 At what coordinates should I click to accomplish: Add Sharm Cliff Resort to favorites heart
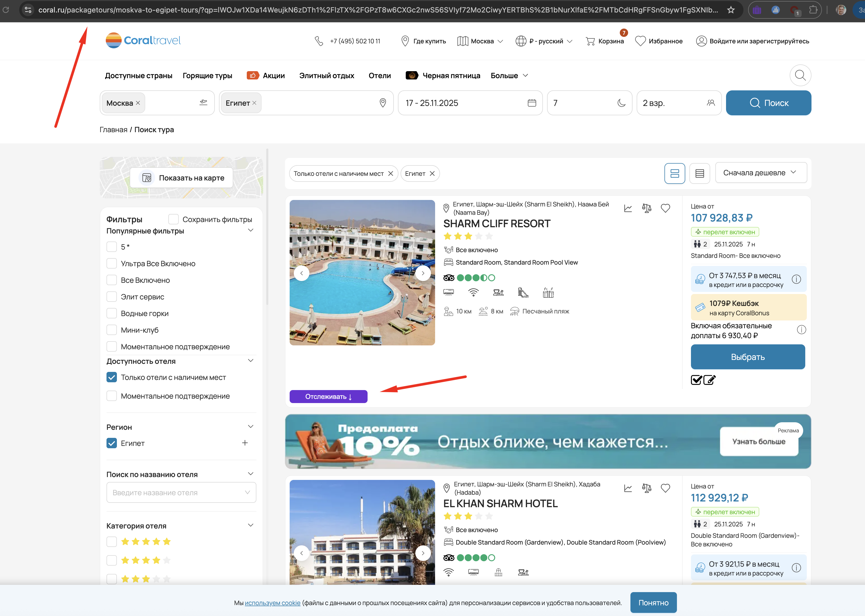[x=666, y=208]
